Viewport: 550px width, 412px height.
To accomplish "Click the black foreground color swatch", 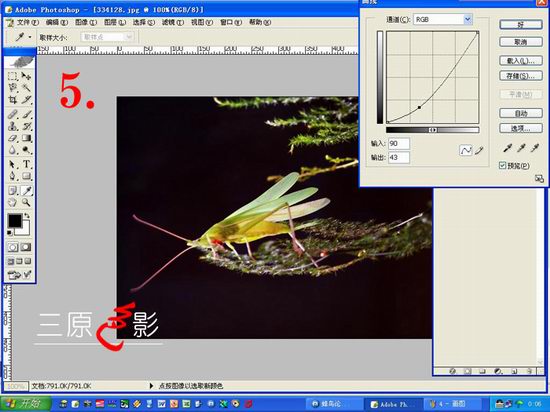I will coord(14,221).
